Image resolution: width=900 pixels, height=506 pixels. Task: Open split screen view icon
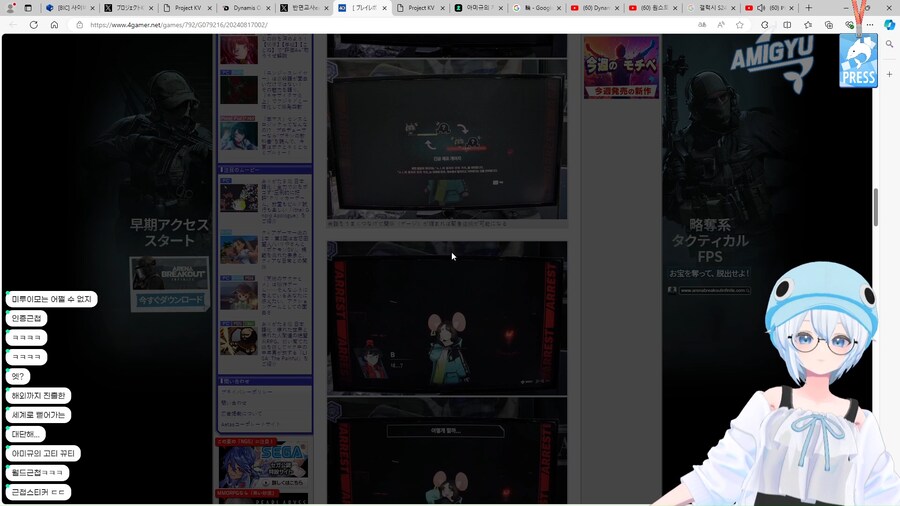tap(787, 25)
